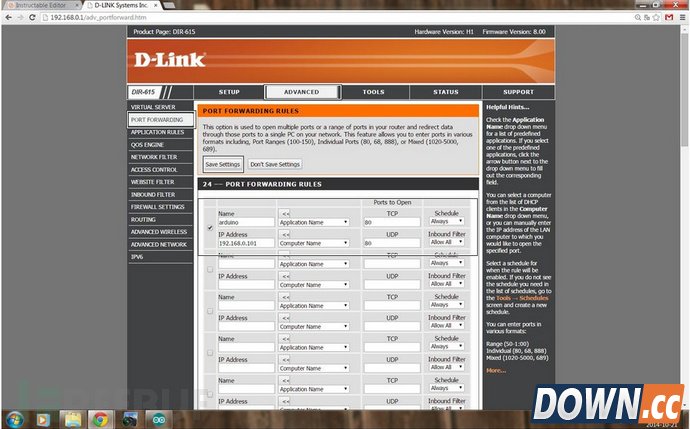Expand the Schedule dropdown set to Always
690x429 pixels.
coord(445,221)
